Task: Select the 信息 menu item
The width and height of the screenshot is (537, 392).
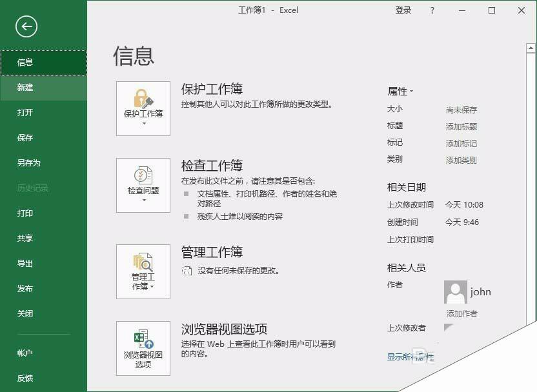Action: [43, 63]
